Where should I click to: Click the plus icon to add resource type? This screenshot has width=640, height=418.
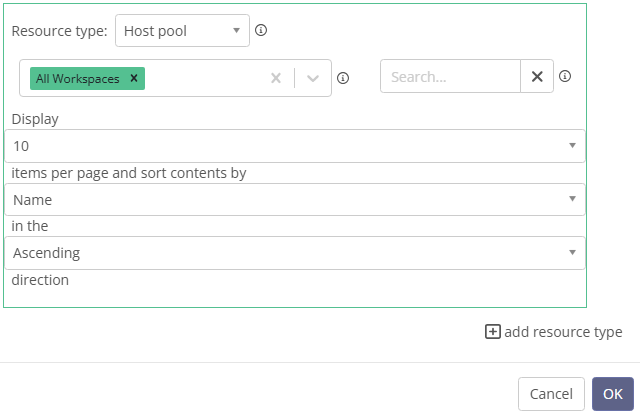pyautogui.click(x=493, y=331)
